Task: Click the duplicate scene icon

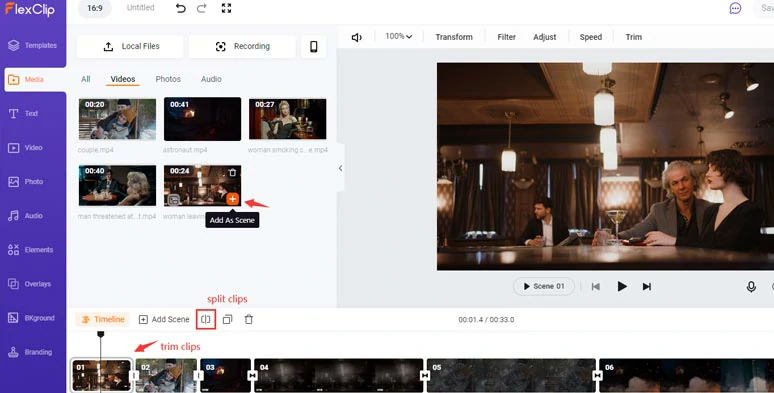Action: 227,319
